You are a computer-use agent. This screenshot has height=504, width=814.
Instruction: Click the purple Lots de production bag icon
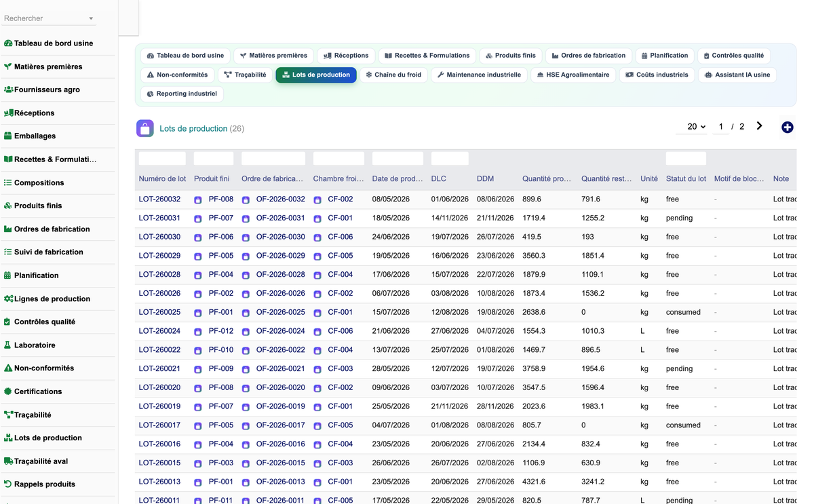click(x=144, y=128)
